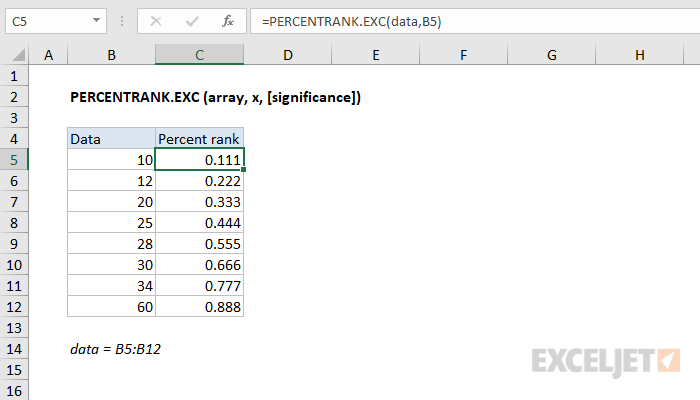Select column D header
This screenshot has height=400, width=700.
click(288, 55)
